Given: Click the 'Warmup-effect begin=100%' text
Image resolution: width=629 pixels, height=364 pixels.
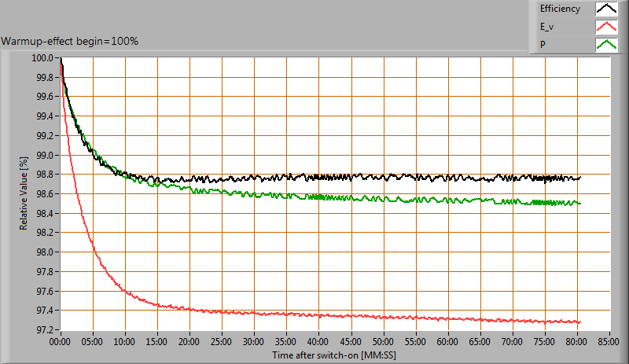Looking at the screenshot, I should point(70,41).
